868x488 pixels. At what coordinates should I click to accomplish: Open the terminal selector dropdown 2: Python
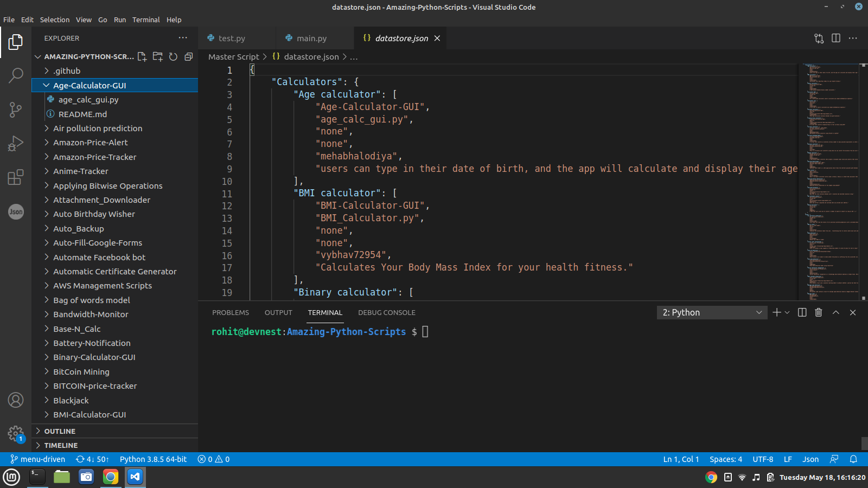[x=712, y=312]
